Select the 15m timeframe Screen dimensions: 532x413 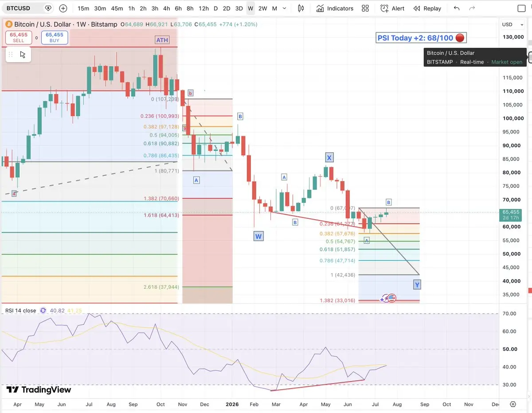(83, 8)
